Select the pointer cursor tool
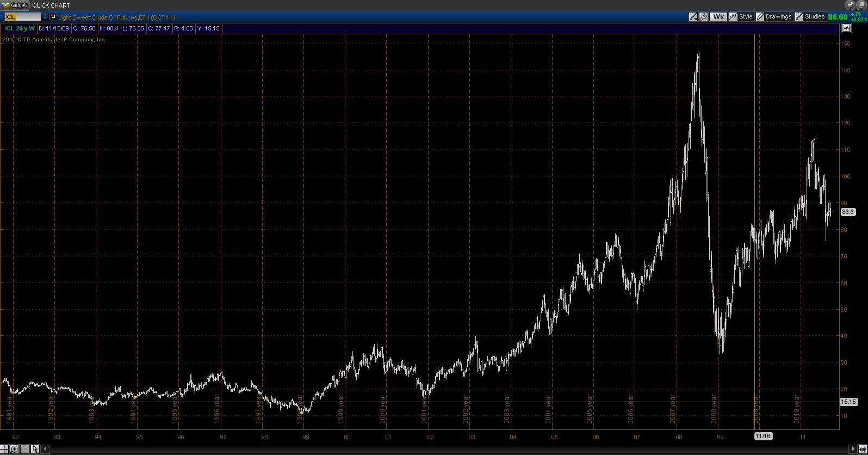The height and width of the screenshot is (455, 868). point(35,449)
